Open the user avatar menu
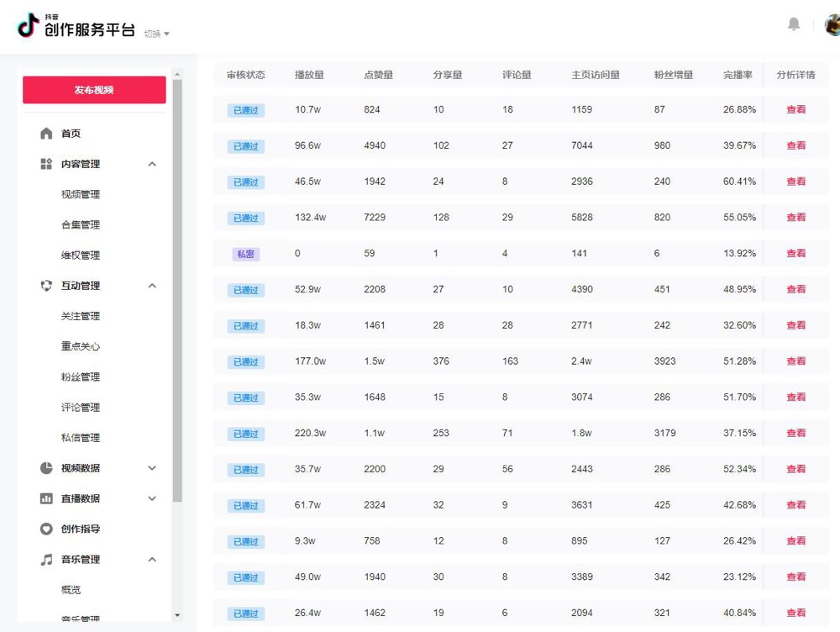Screen dimensions: 840x632 [832, 24]
